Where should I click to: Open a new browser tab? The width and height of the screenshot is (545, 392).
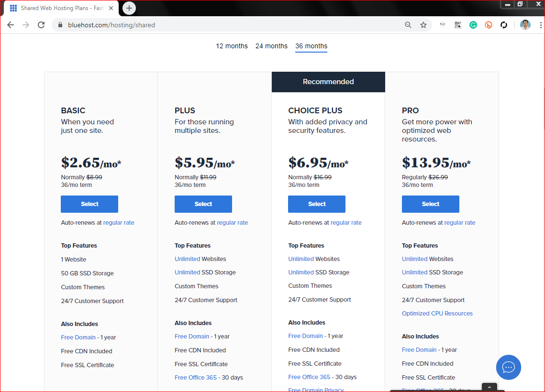[x=129, y=8]
